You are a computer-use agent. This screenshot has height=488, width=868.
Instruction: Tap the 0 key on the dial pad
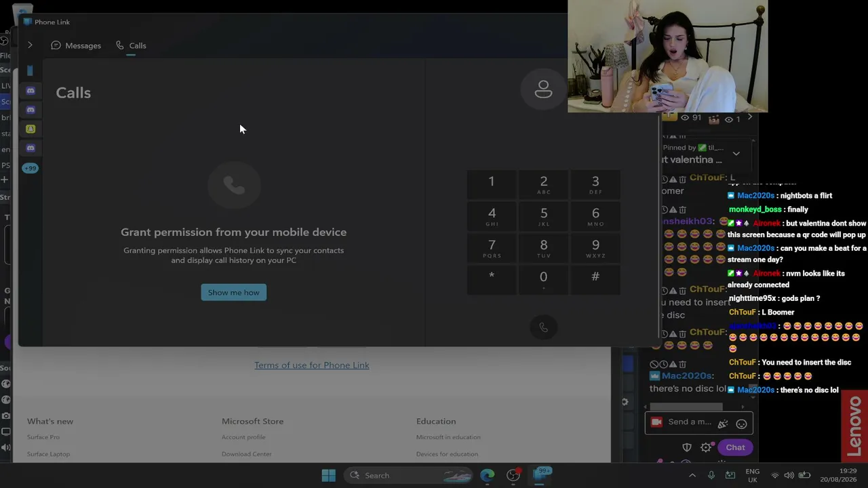coord(544,279)
